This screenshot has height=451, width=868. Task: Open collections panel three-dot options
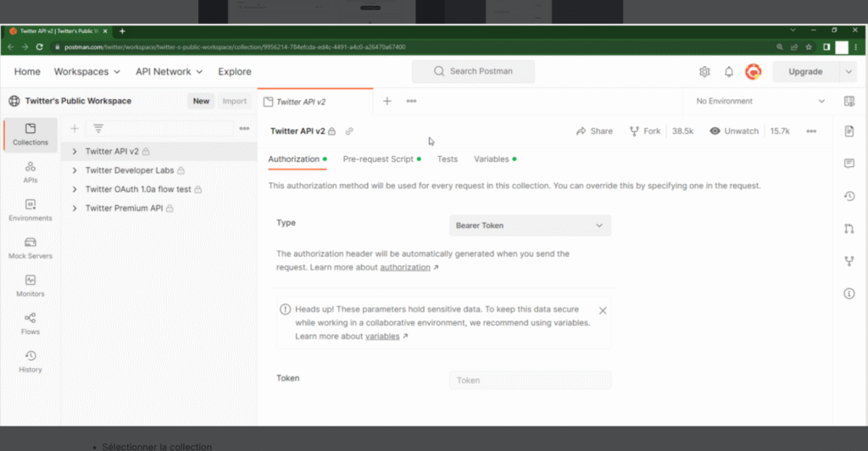[x=244, y=128]
